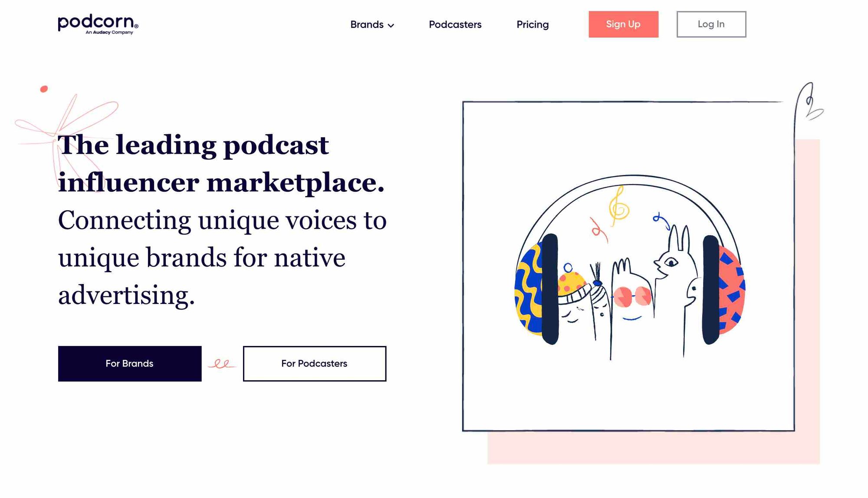Navigate to the Podcasters section

(455, 24)
